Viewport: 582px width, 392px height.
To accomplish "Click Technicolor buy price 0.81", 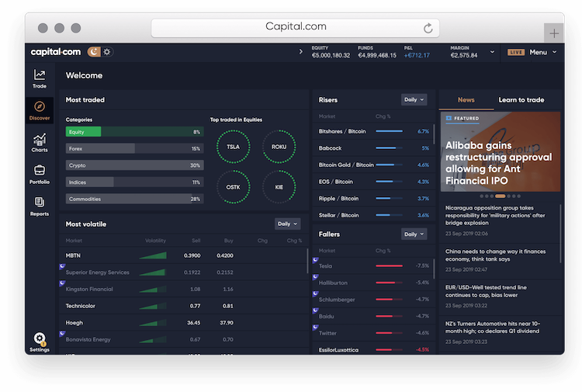I will pos(228,306).
